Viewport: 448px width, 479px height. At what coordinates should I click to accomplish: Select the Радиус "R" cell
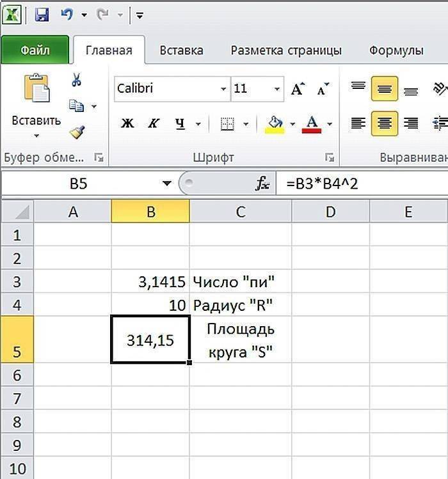pyautogui.click(x=241, y=305)
